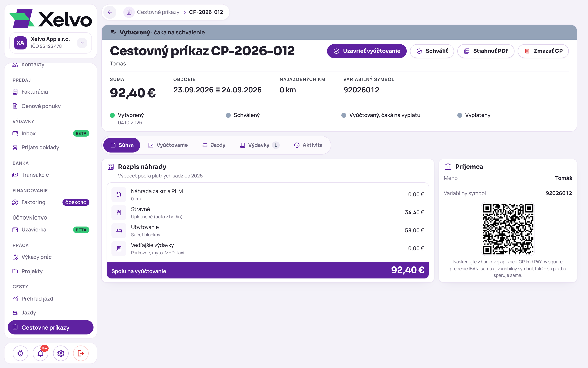Image resolution: width=588 pixels, height=368 pixels.
Task: Click the Schválený status step
Action: click(x=243, y=115)
